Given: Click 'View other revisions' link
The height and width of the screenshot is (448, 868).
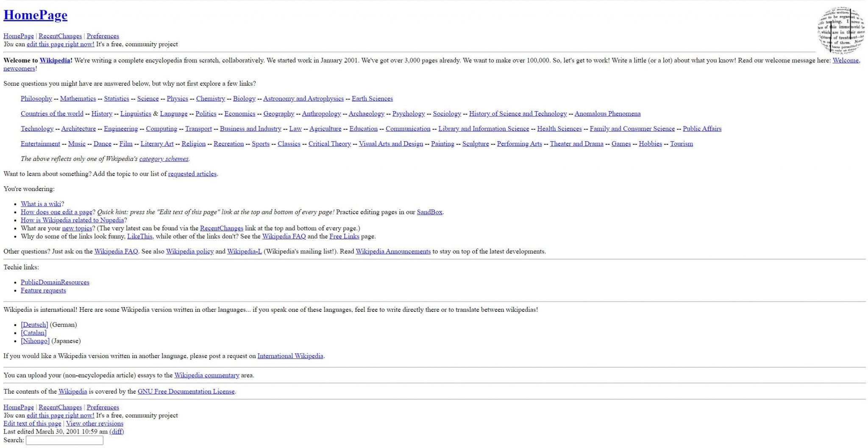Looking at the screenshot, I should [95, 423].
